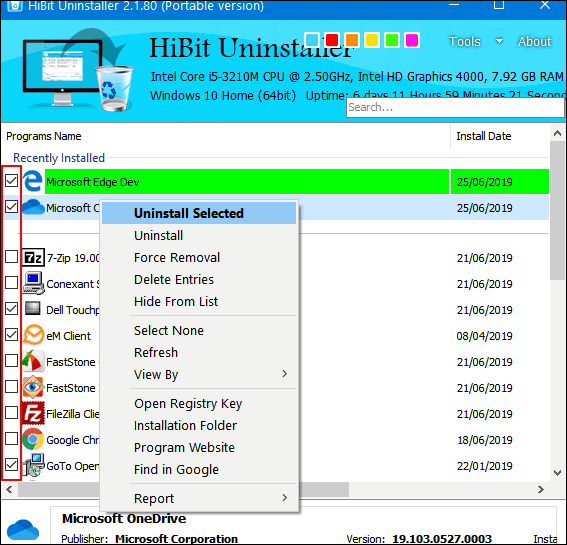Click the OneDrive icon in details pane

(23, 529)
